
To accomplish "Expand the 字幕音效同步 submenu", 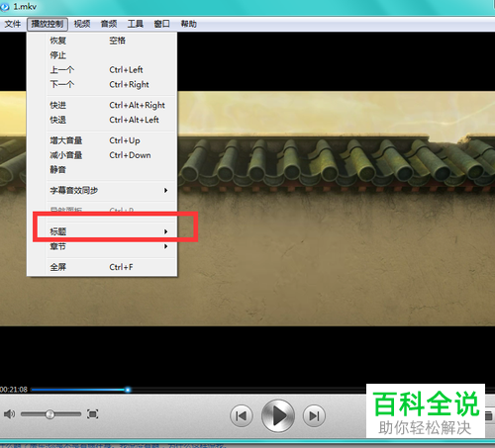I will coord(102,191).
